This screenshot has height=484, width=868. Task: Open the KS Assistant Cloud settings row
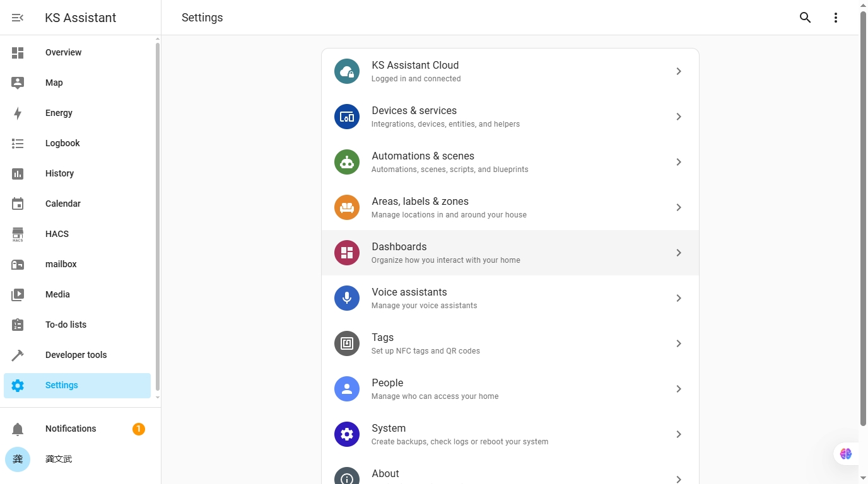pyautogui.click(x=510, y=71)
